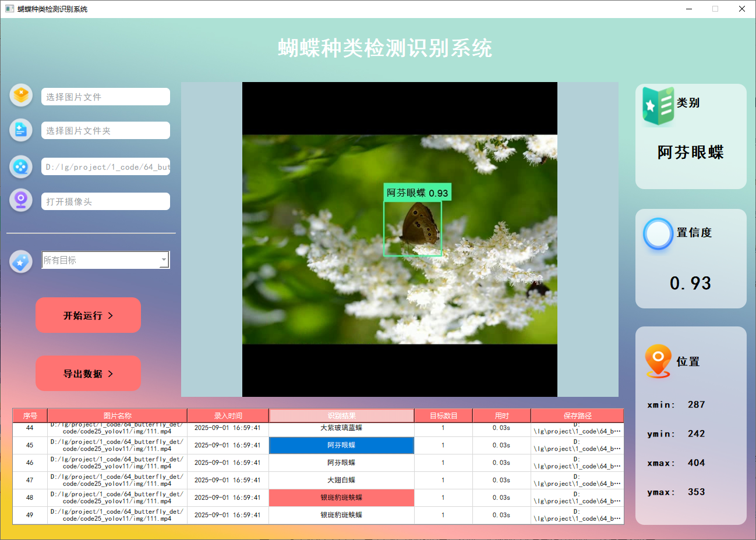Image resolution: width=756 pixels, height=540 pixels.
Task: Click the ymin value 242
Action: [x=696, y=434]
